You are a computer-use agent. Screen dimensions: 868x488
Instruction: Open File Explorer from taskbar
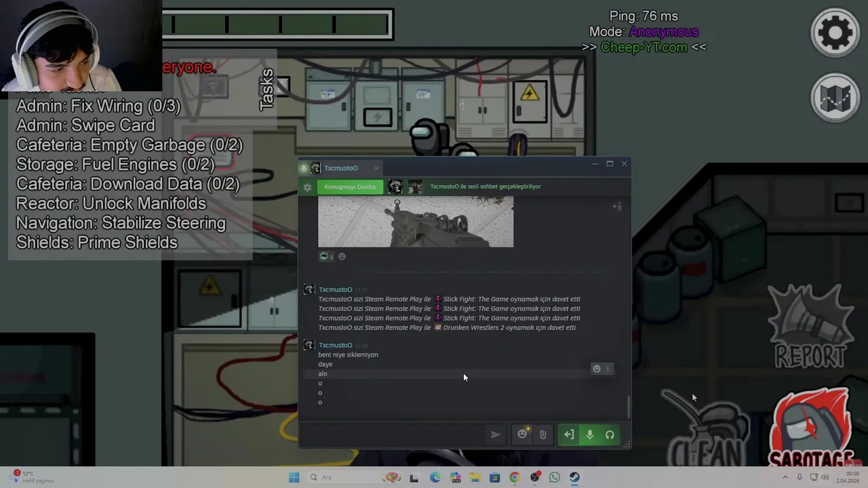[475, 477]
